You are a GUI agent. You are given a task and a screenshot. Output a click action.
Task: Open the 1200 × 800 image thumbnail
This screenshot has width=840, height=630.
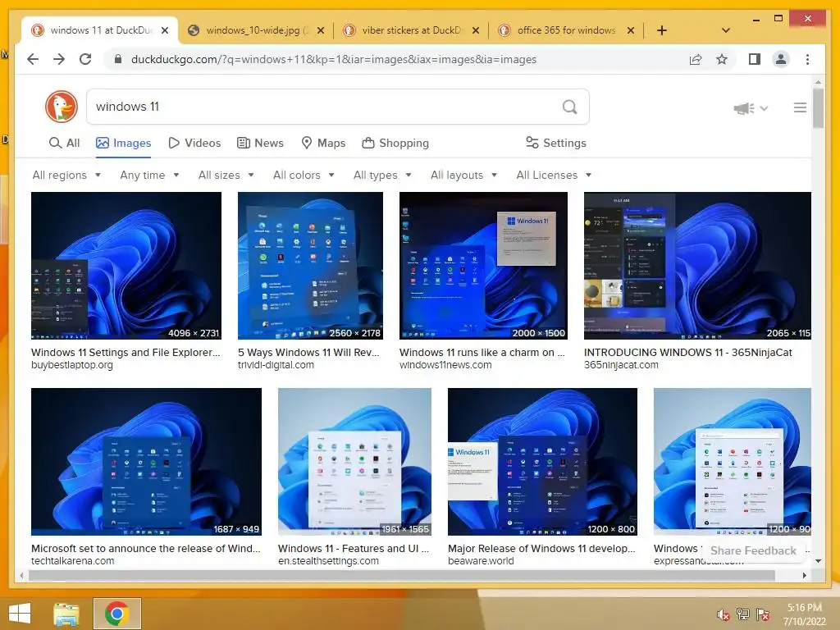tap(543, 462)
